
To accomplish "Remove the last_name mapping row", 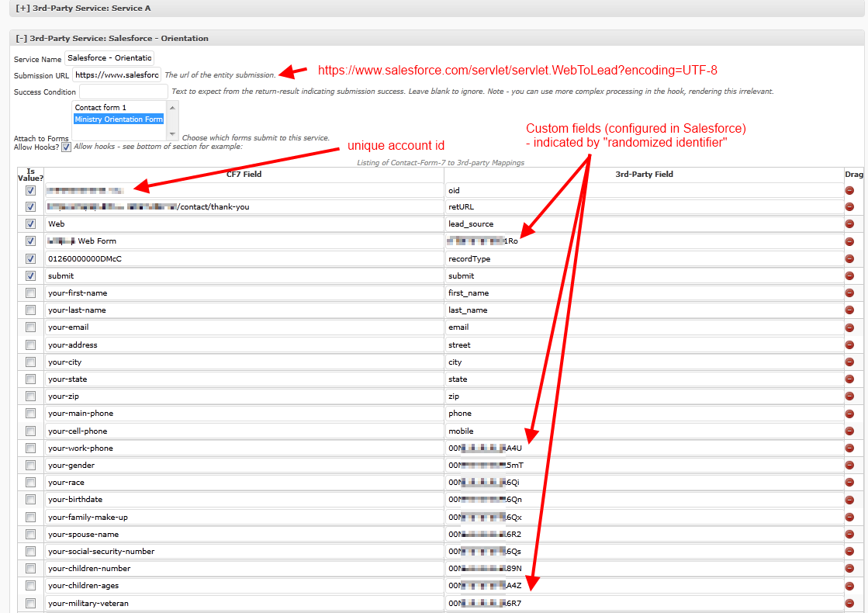I will [849, 310].
